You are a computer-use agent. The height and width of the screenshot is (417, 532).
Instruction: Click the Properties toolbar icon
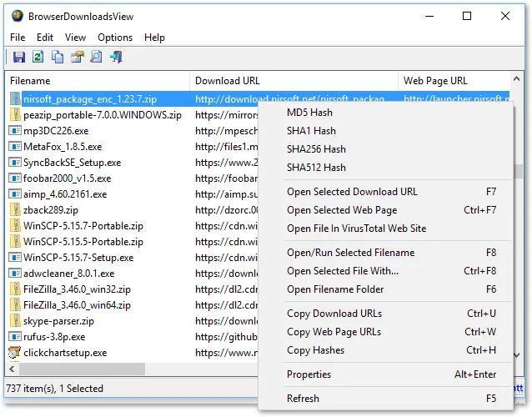pos(78,57)
